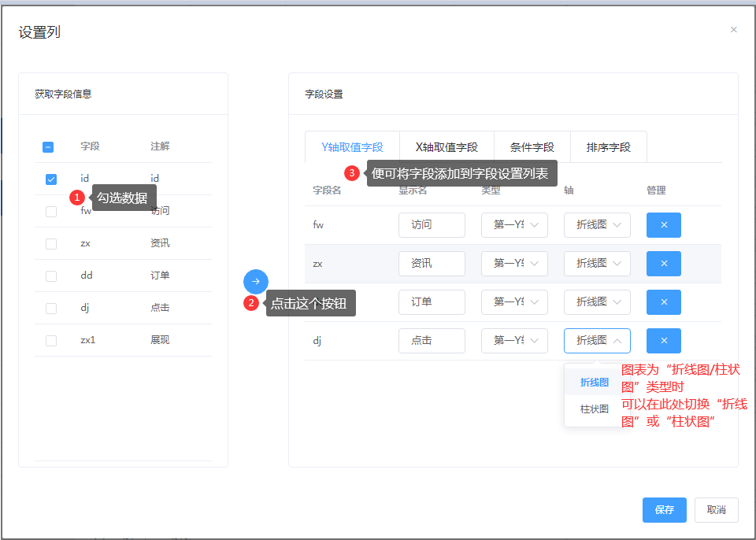Open the 排序字段 tab
Viewport: 756px width, 540px height.
[x=608, y=147]
